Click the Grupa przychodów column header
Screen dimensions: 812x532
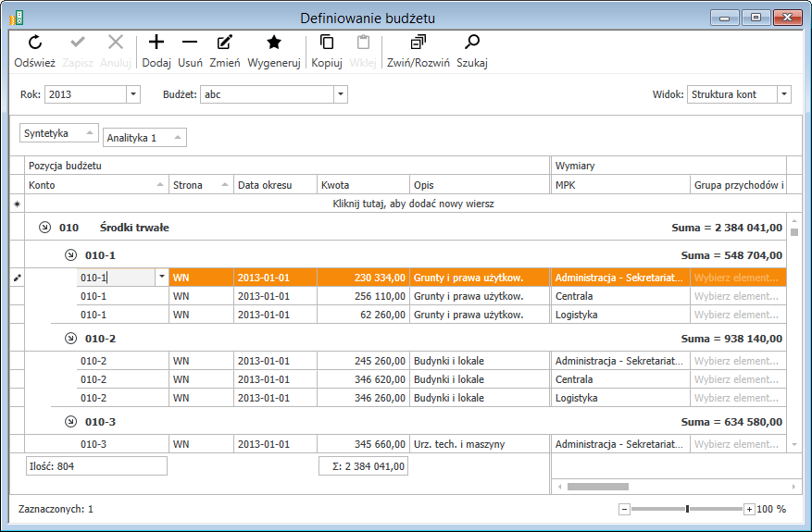click(739, 185)
